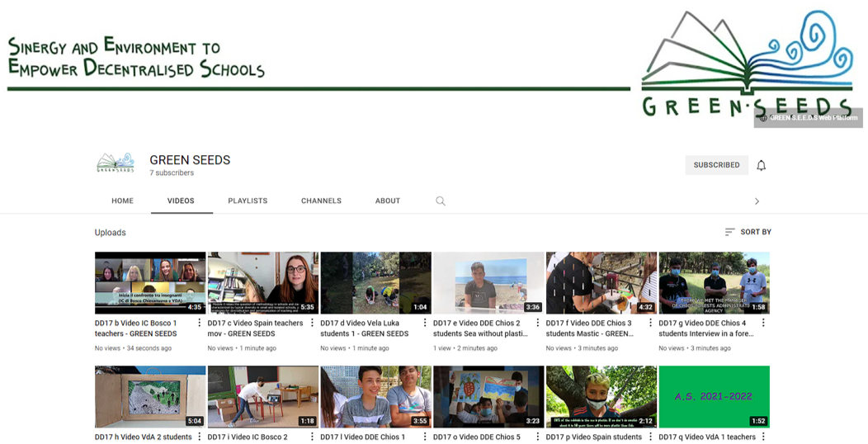Open title DD17 d Video Vela Luka students 1
Screen dimensions: 868x444
pyautogui.click(x=364, y=328)
